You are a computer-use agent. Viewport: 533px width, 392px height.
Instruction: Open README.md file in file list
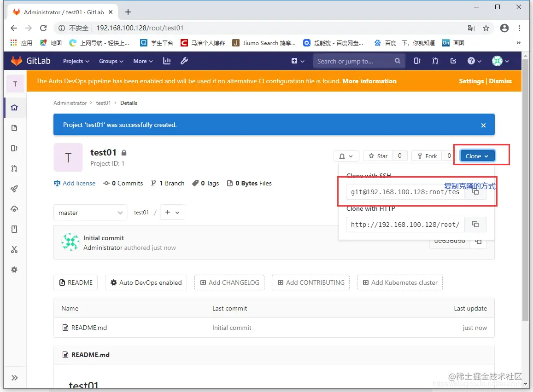(89, 328)
